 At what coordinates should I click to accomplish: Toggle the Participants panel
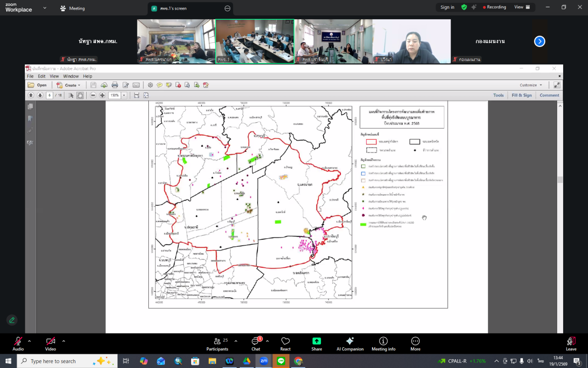pos(217,344)
